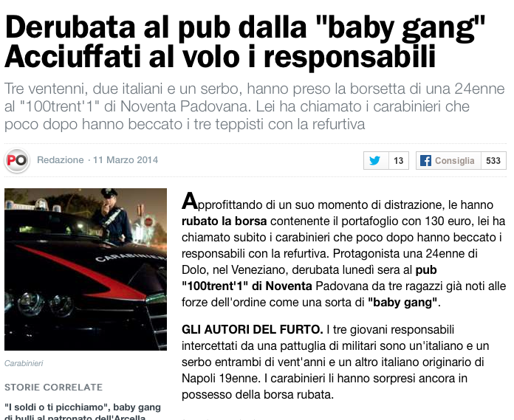Click the drop-cap letter A of article

[x=190, y=201]
